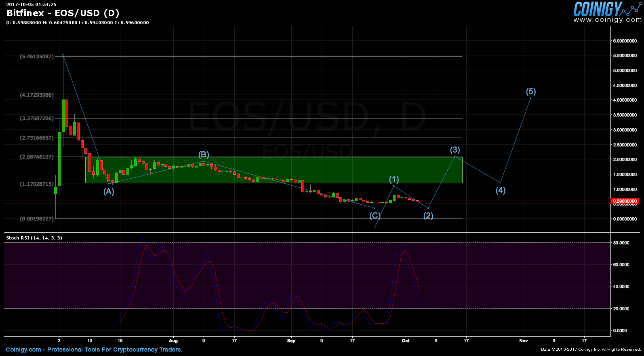Click 1.50000000 on the price axis
The width and height of the screenshot is (644, 356).
(x=625, y=174)
